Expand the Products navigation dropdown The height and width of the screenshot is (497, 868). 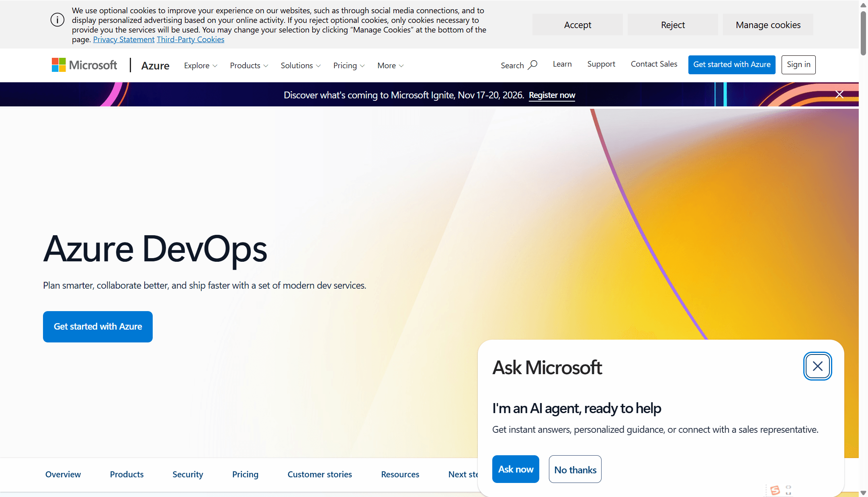[x=249, y=65]
